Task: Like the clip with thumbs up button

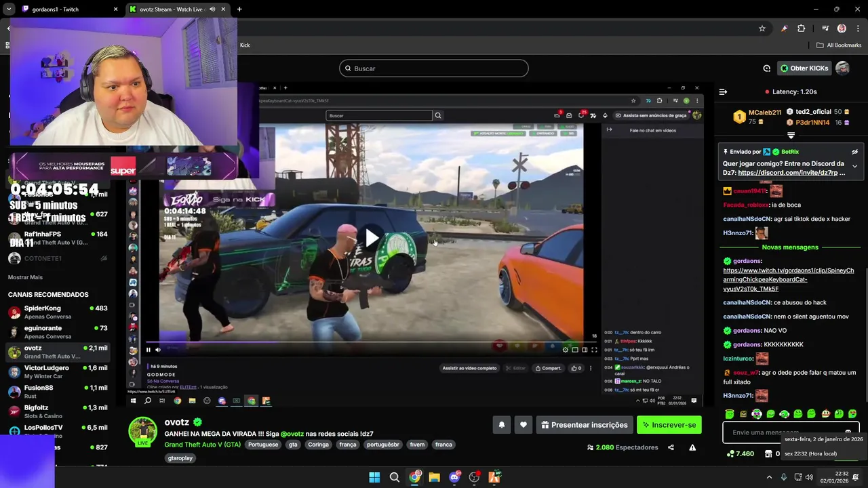Action: [576, 368]
